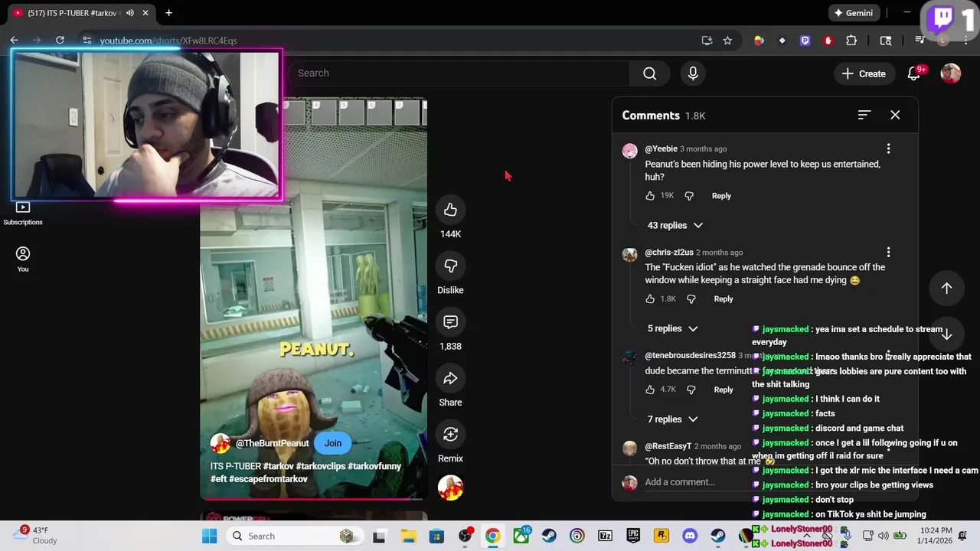Click the install-app icon in address bar
The width and height of the screenshot is (980, 551).
click(x=707, y=41)
